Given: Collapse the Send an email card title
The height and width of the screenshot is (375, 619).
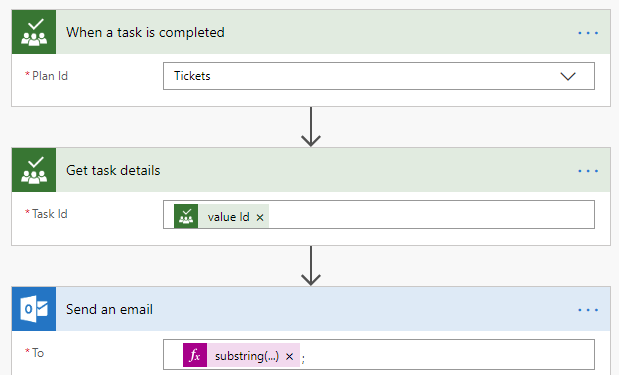Looking at the screenshot, I should coord(109,309).
